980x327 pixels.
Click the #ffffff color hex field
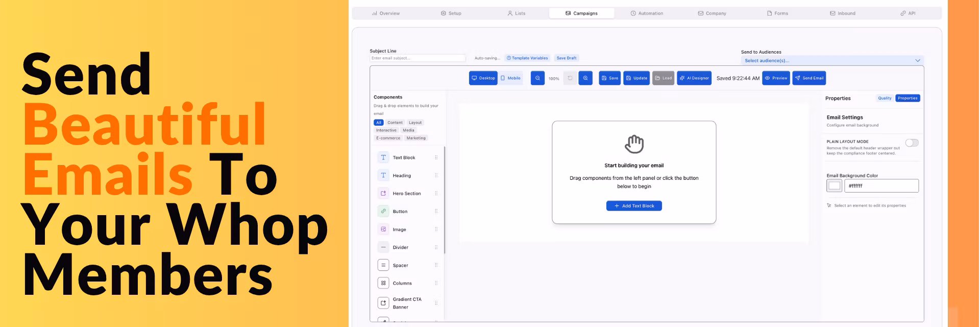click(881, 186)
